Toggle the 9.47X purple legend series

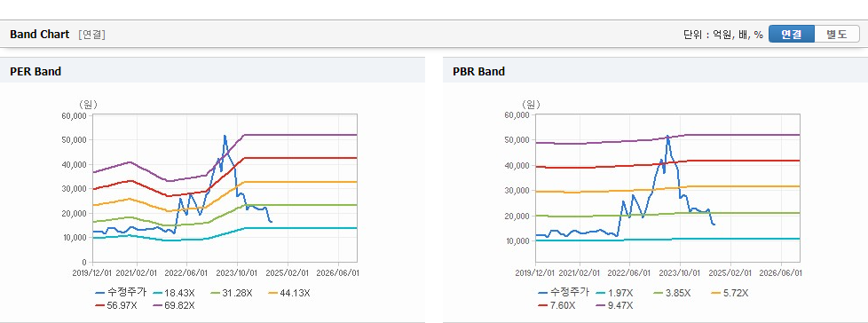pyautogui.click(x=615, y=305)
